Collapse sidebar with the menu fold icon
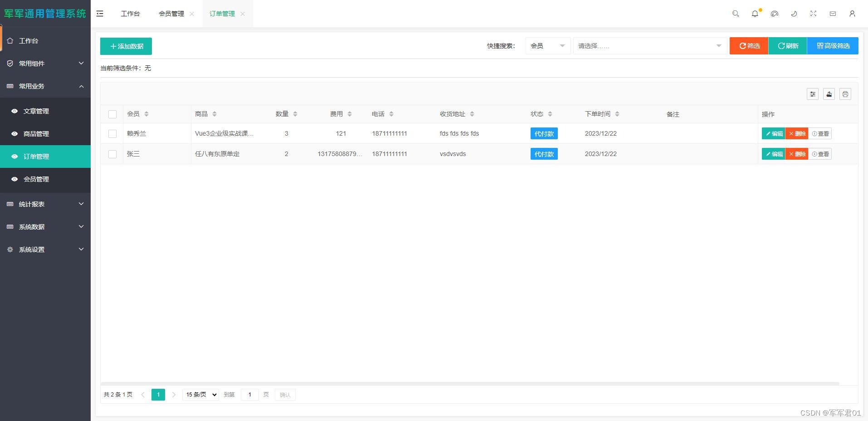Viewport: 868px width, 421px height. (100, 14)
